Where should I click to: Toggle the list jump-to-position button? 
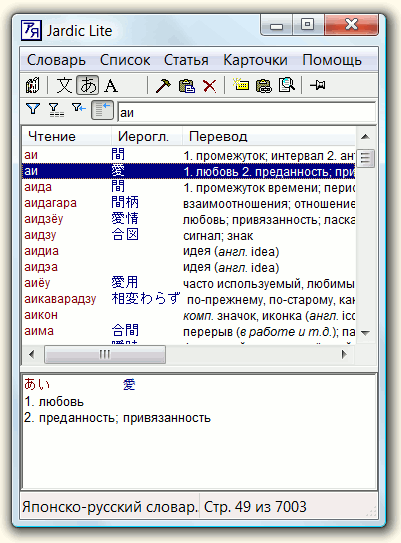pos(102,110)
